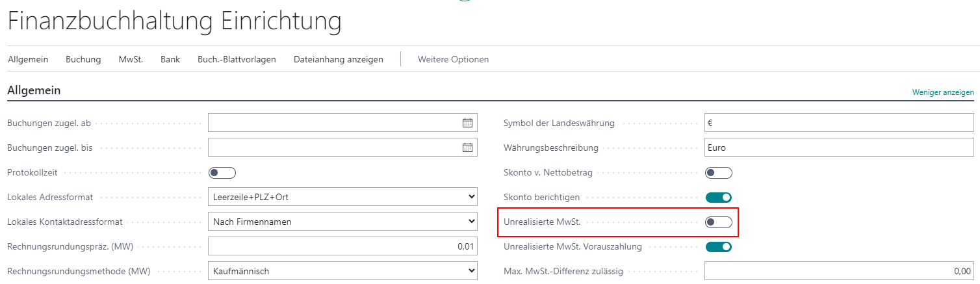Click the Max. MwSt.-Differenz zulässig field
Viewport: 980px width, 284px height.
click(838, 271)
